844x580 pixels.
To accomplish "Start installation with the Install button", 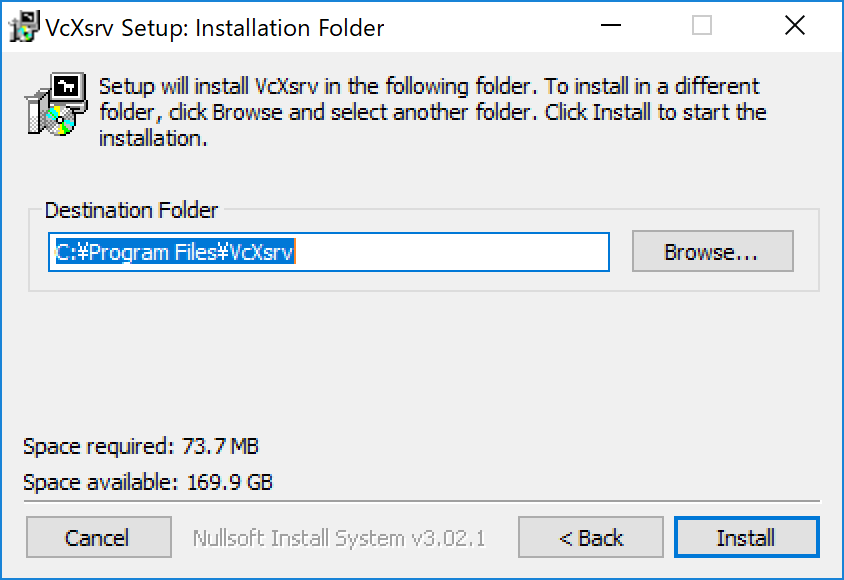I will pos(747,537).
